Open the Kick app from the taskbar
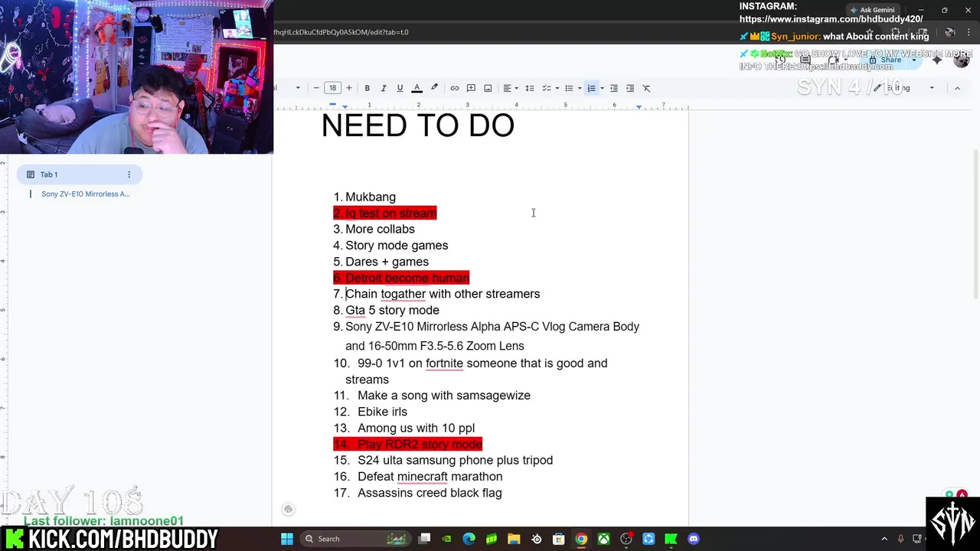 coord(671,539)
